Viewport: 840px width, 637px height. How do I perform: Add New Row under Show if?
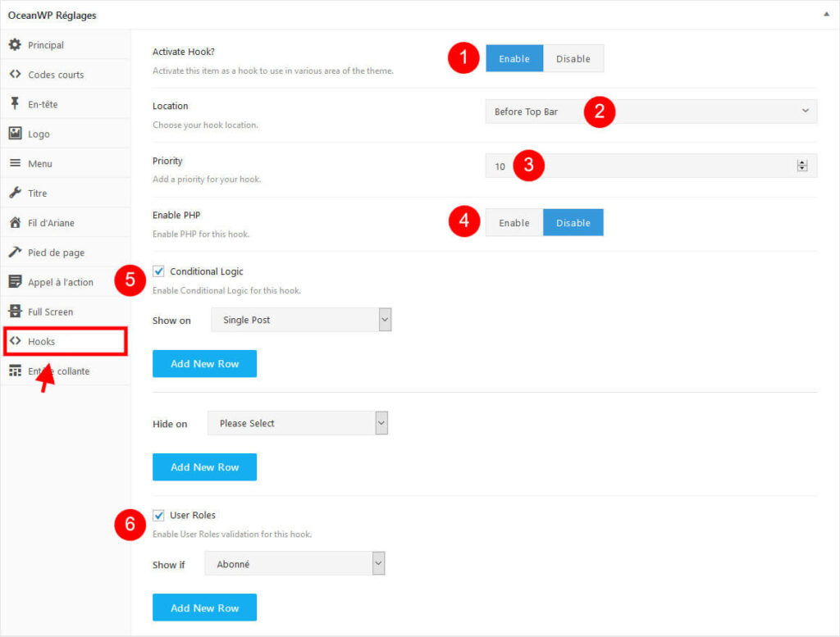[x=204, y=607]
